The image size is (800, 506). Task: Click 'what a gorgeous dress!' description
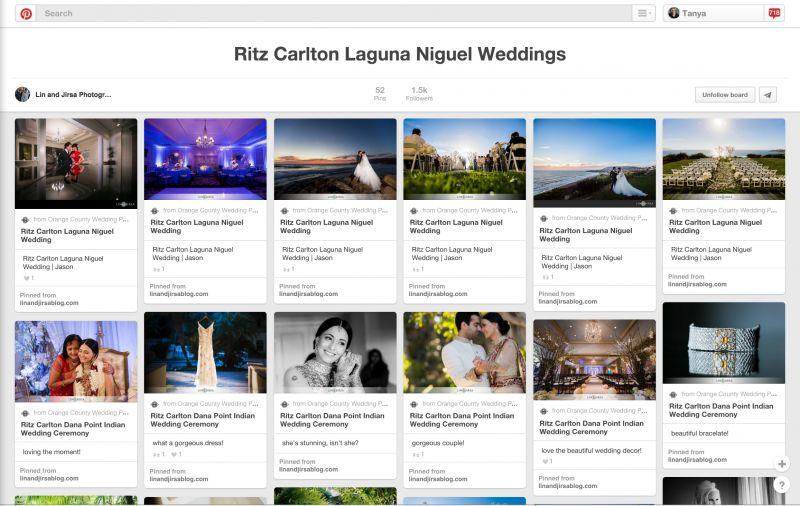pos(187,443)
